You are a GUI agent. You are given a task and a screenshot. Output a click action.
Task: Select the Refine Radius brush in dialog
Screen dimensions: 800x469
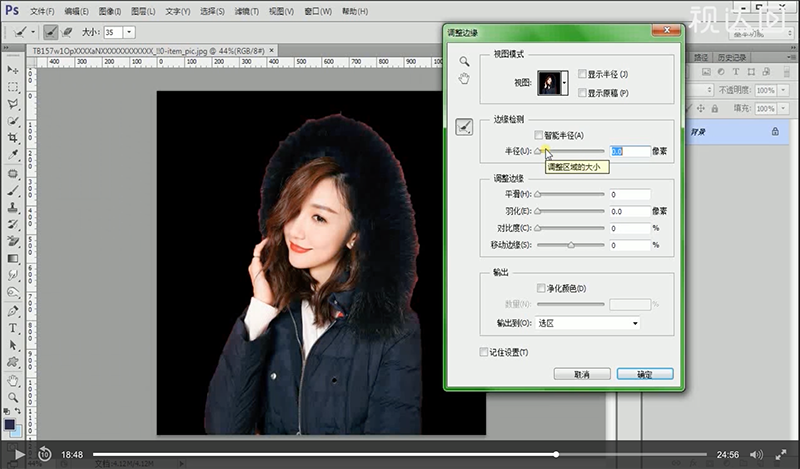click(x=464, y=127)
